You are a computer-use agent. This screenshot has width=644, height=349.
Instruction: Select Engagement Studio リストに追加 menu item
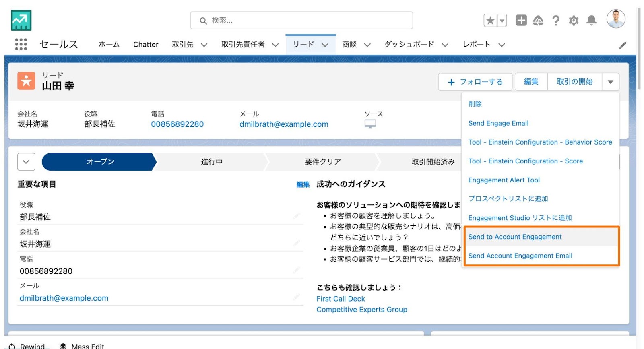coord(520,218)
